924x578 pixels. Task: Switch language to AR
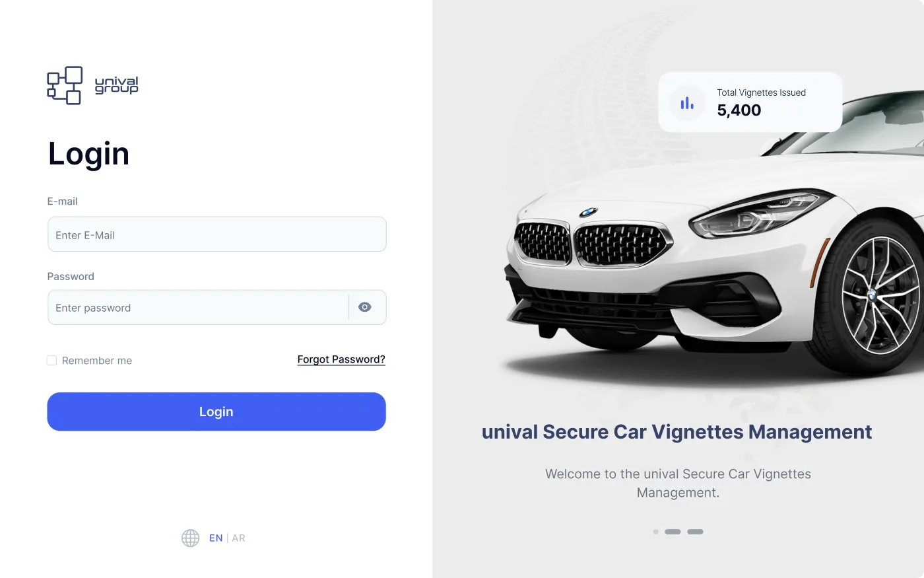click(238, 538)
